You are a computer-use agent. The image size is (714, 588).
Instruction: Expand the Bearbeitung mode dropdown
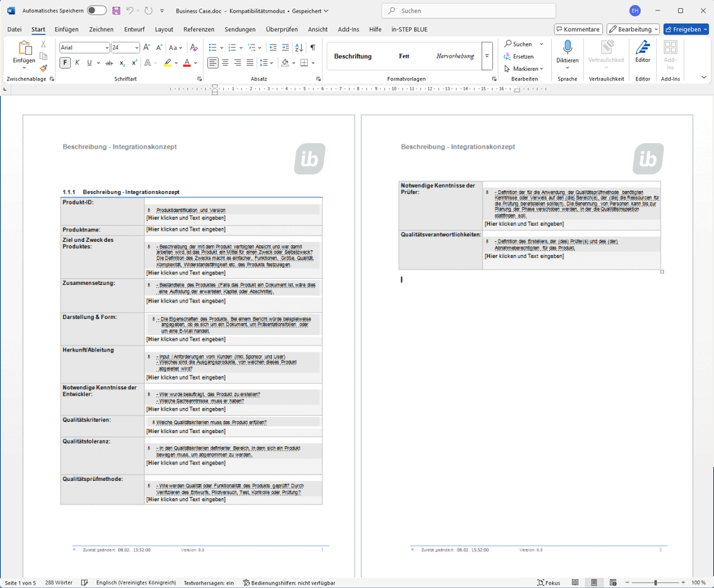[x=633, y=29]
